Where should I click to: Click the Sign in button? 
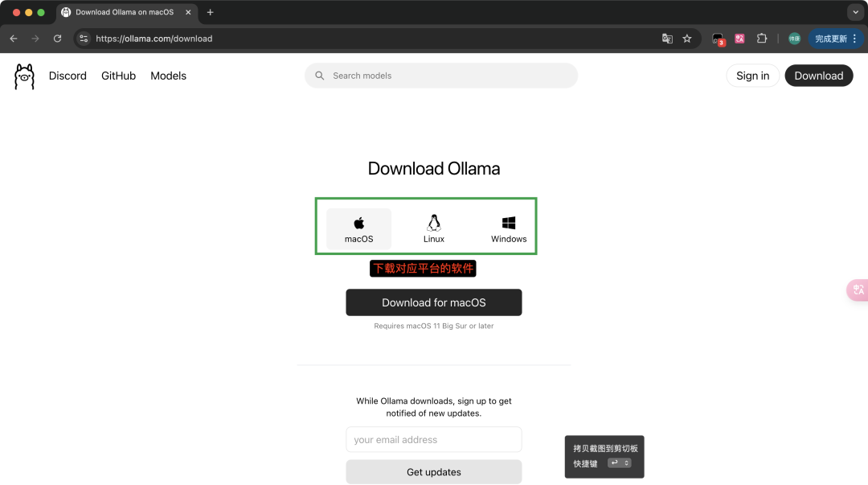pos(752,76)
